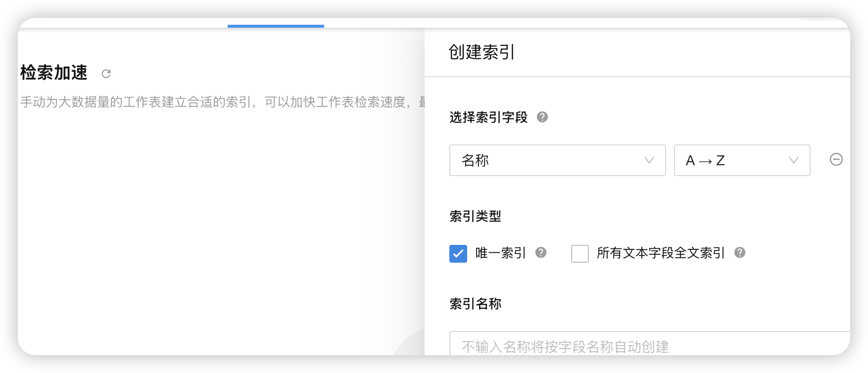
Task: Open the A → Z sort order dropdown
Action: 742,160
